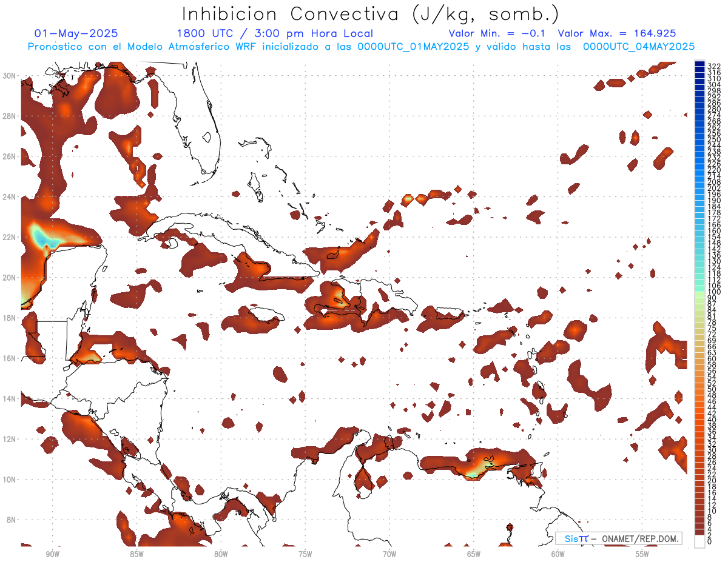The height and width of the screenshot is (562, 728).
Task: Click the '26N' latitude label
Action: click(10, 156)
